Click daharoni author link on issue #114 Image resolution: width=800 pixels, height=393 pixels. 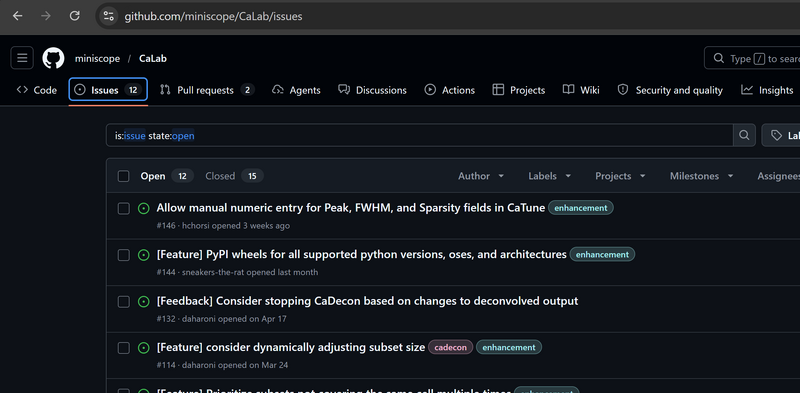pyautogui.click(x=199, y=365)
